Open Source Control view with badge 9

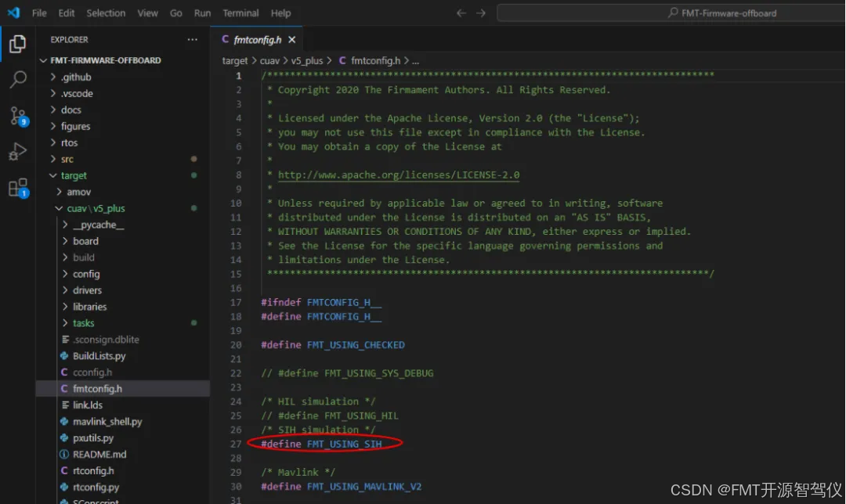click(18, 116)
